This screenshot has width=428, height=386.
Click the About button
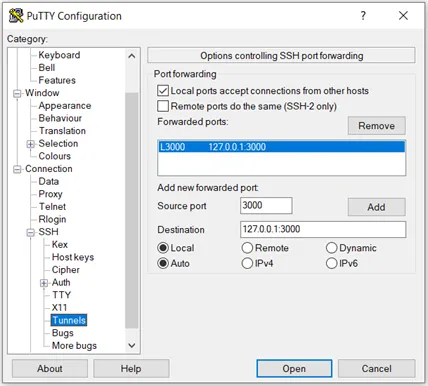point(50,369)
